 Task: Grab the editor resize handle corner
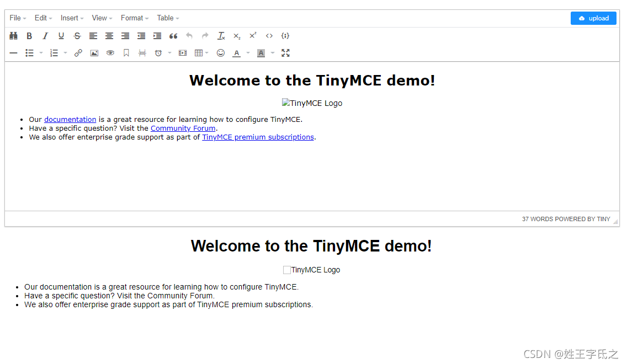[x=616, y=222]
